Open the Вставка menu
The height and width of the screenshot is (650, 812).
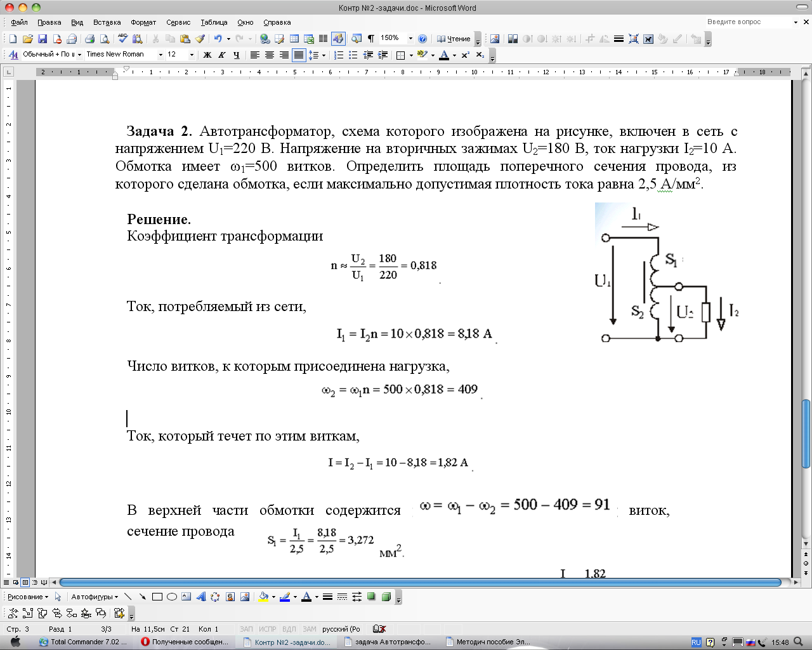[107, 22]
